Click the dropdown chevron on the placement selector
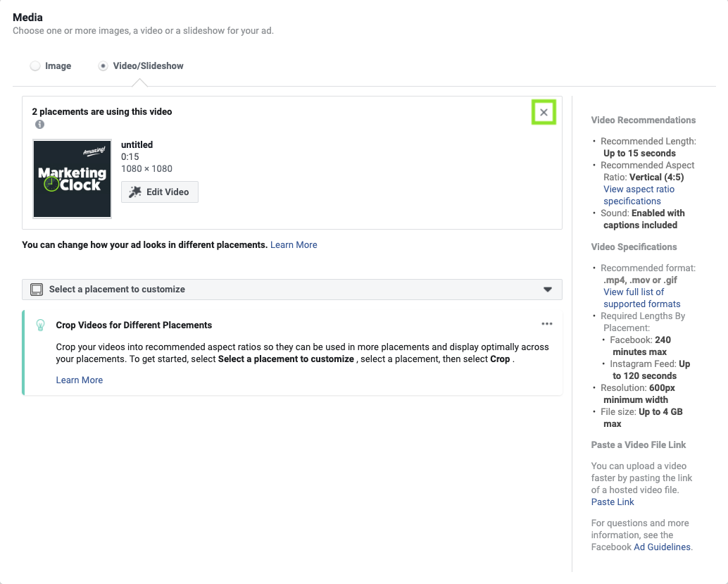Viewport: 728px width, 584px height. [548, 289]
